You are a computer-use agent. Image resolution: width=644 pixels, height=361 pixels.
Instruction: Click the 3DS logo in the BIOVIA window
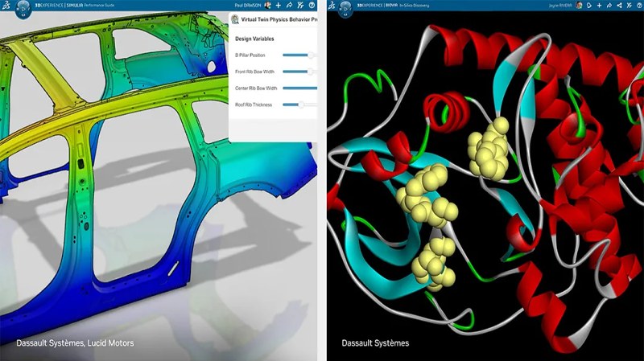click(332, 6)
